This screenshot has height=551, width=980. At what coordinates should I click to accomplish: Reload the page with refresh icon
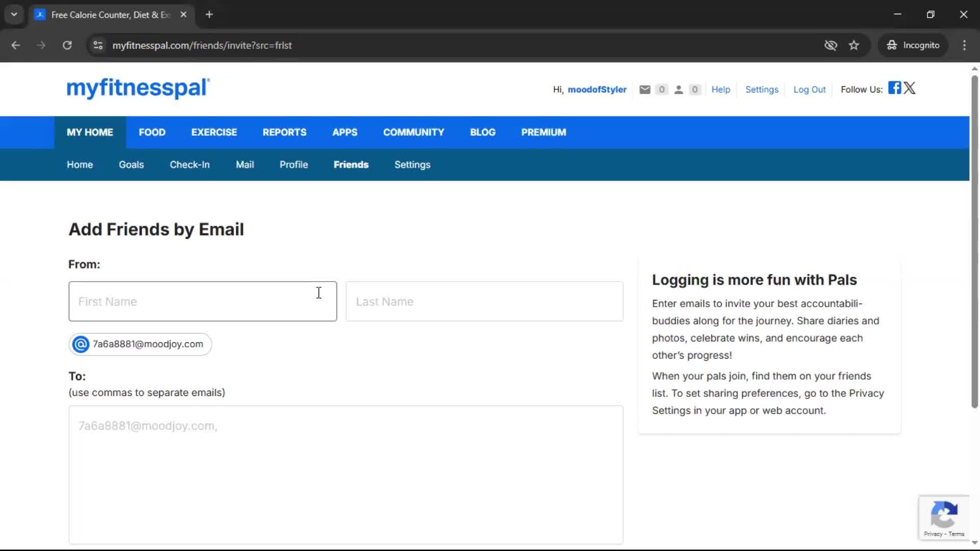(x=67, y=45)
